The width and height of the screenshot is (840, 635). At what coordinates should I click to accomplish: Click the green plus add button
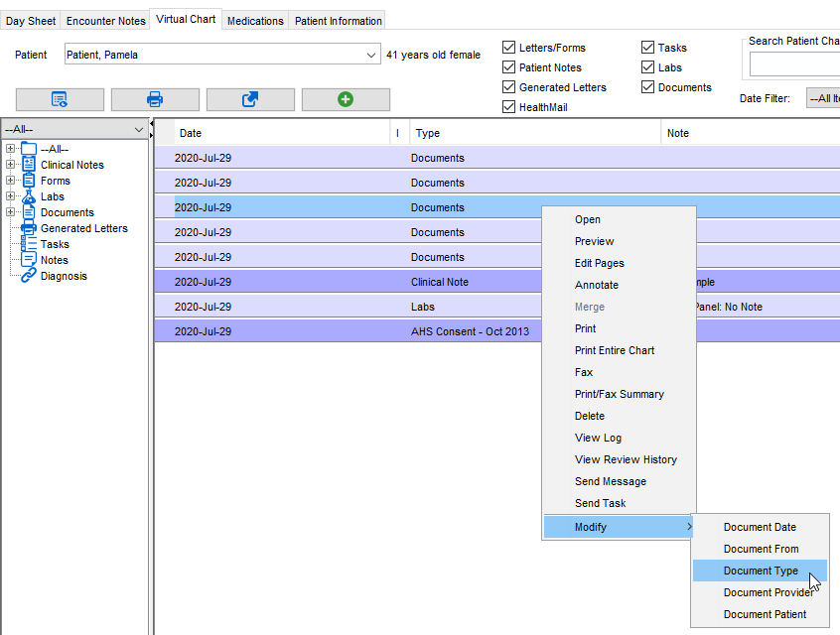click(x=346, y=99)
